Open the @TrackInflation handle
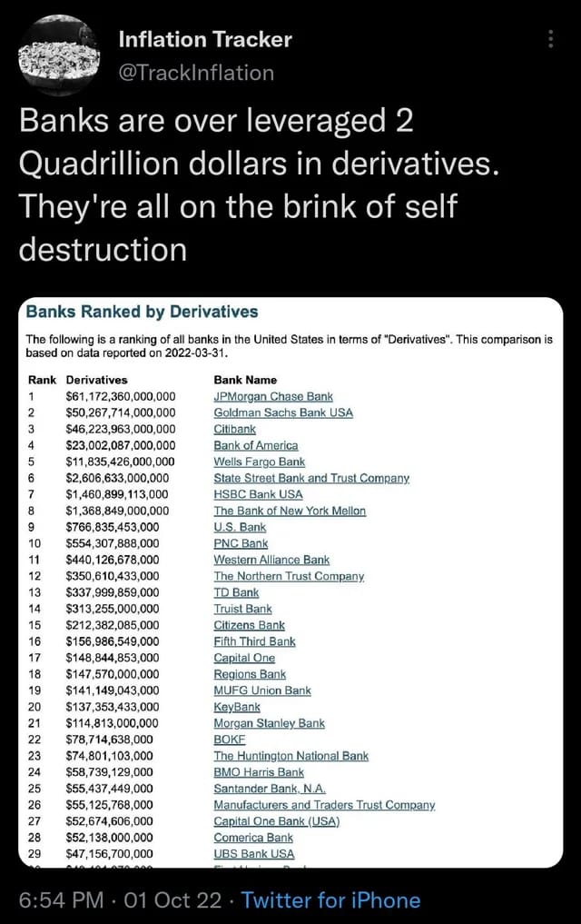 point(196,73)
